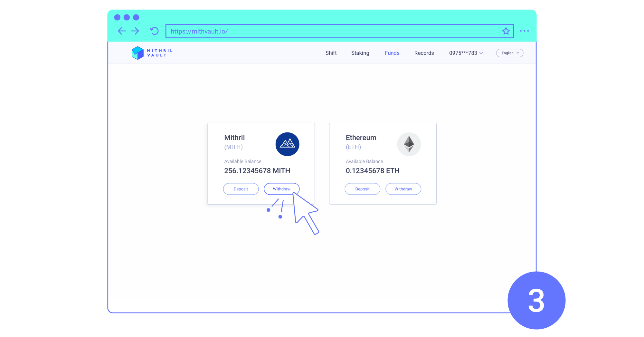The image size is (644, 337).
Task: Click the Mithril Vault logo
Action: (152, 53)
